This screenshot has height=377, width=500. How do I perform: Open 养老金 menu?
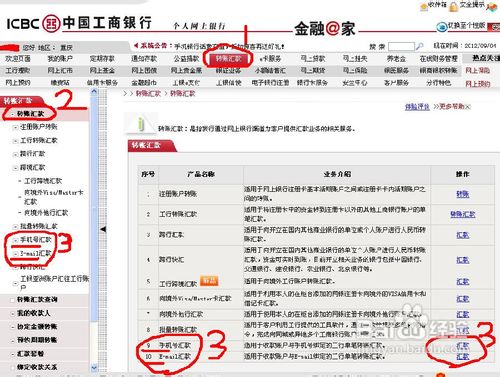[396, 59]
